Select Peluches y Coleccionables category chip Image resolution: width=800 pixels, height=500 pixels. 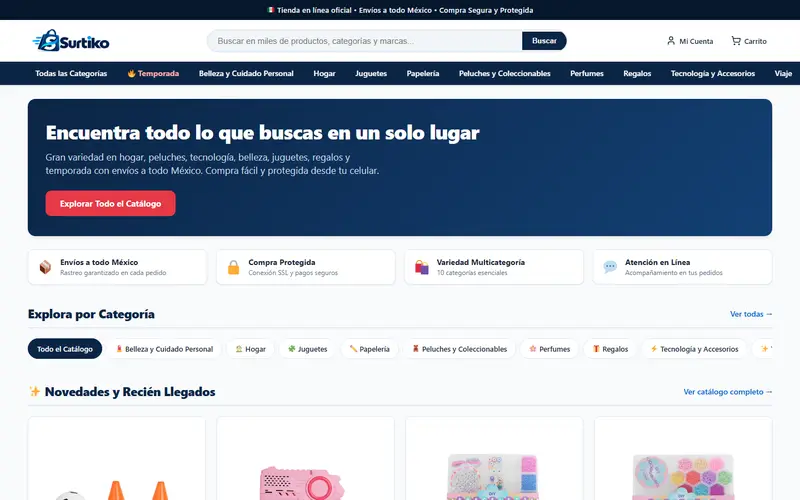point(459,349)
